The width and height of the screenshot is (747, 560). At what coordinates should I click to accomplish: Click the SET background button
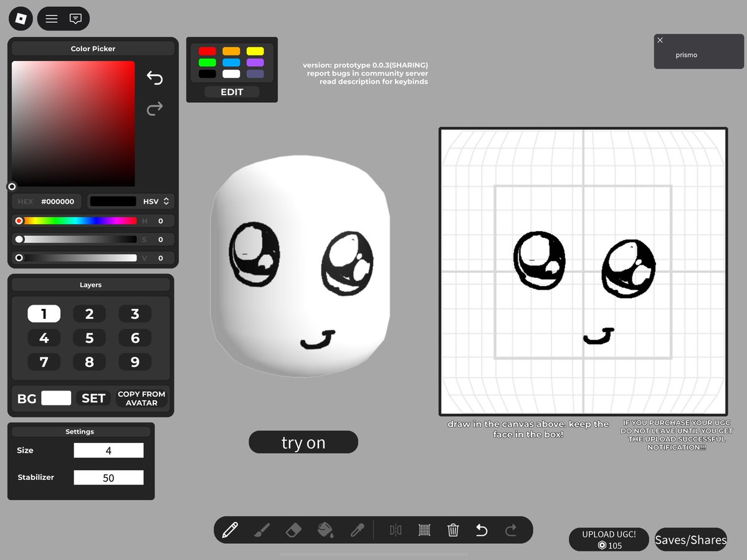[93, 398]
